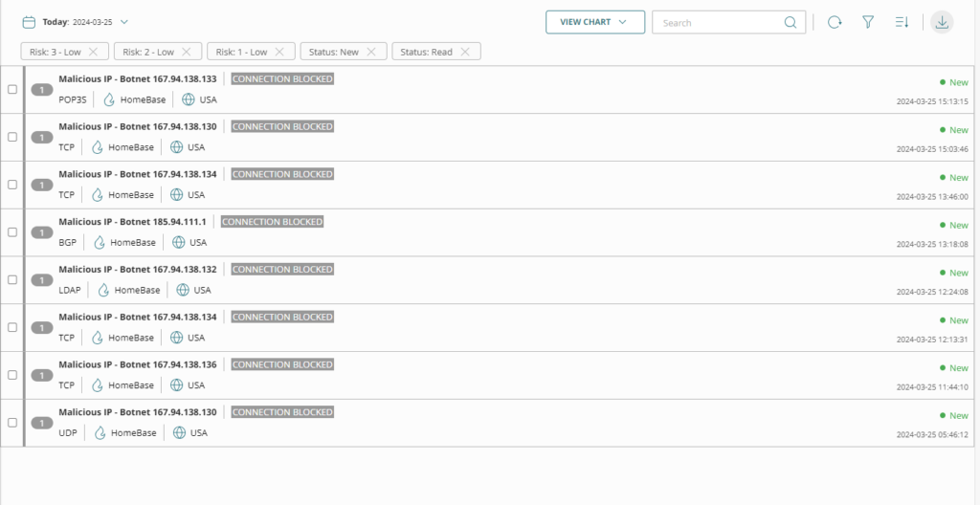Screen dimensions: 980x505
Task: Click New status on 13:18:08 event
Action: coord(954,225)
